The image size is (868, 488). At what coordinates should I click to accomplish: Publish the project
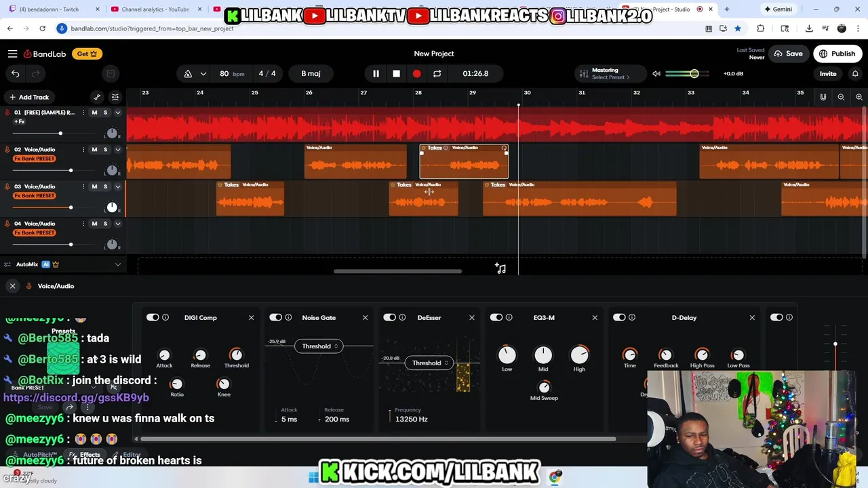pos(837,54)
